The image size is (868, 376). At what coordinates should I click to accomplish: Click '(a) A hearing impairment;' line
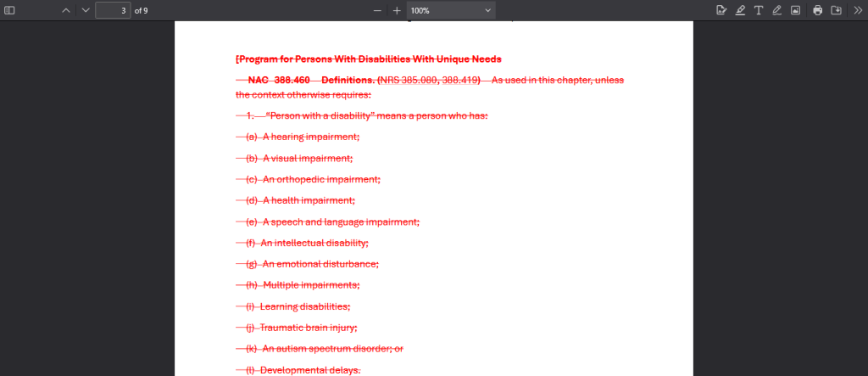[303, 137]
